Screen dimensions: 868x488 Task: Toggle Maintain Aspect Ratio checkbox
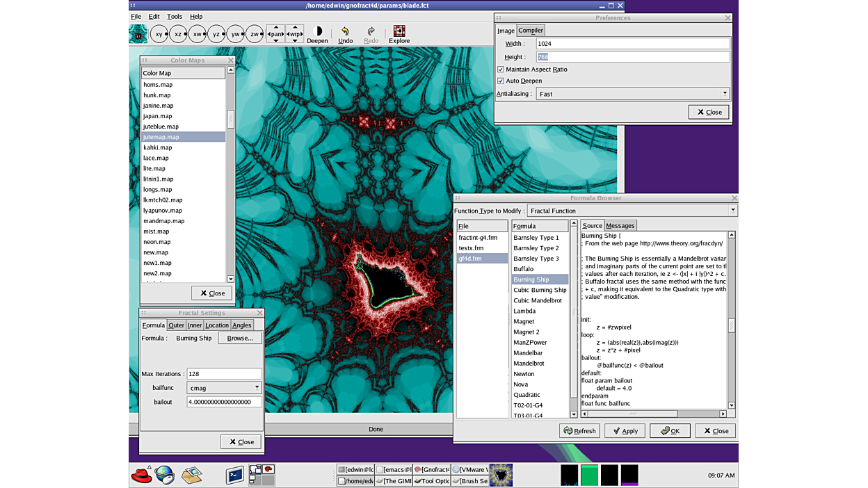tap(501, 70)
